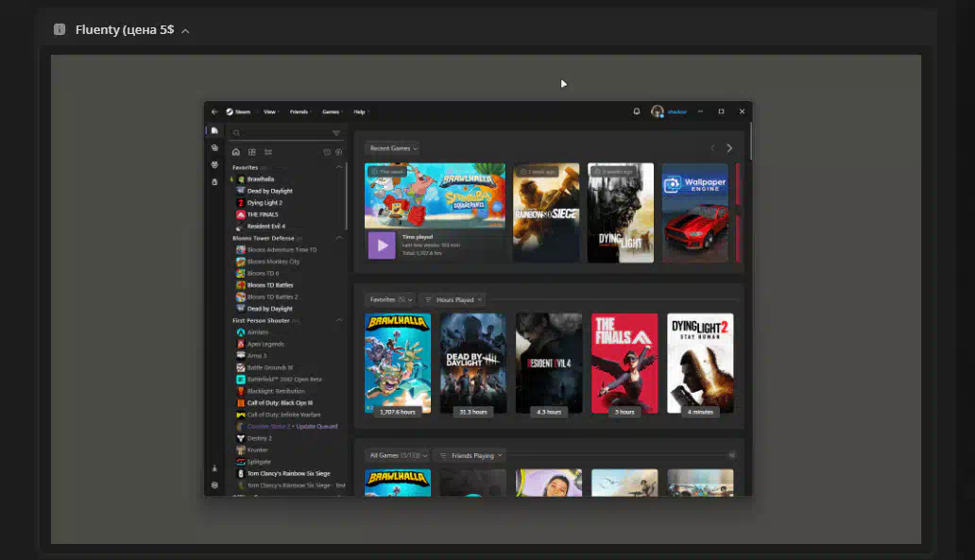Open Dying Light 2 Stay Human cover
Viewport: 975px width, 560px height.
click(700, 364)
